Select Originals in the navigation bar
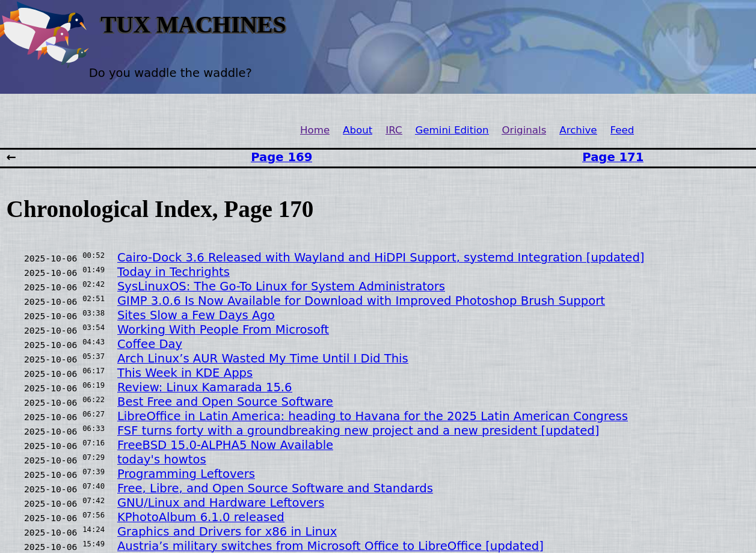 [x=524, y=130]
